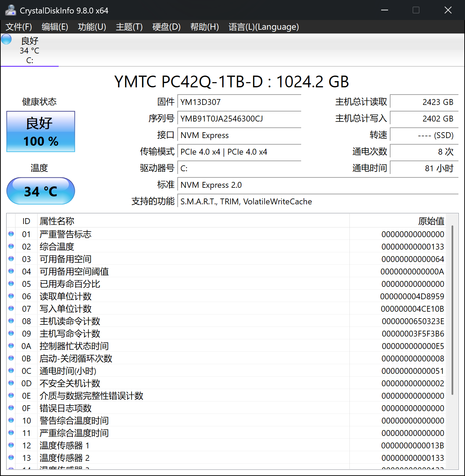Viewport: 465px width, 476px height.
Task: Select the 可用备用空间阈值 raw value 0000000000000A
Action: coord(412,272)
